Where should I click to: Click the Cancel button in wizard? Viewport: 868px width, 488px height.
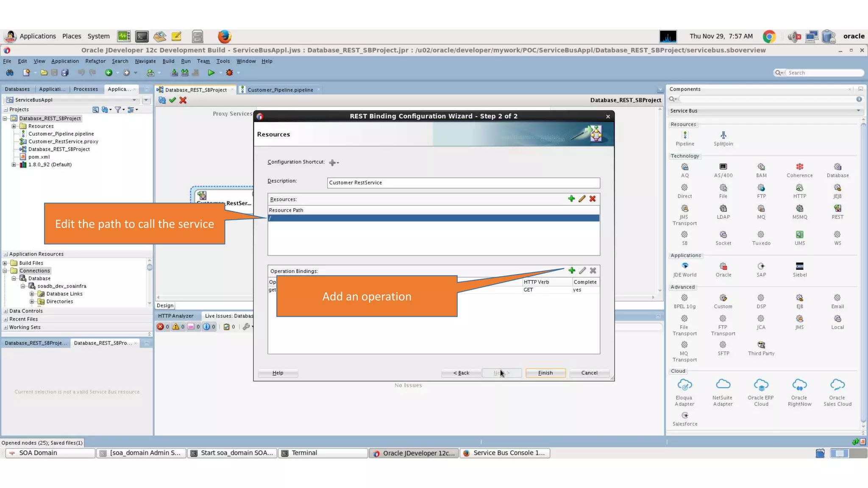click(x=589, y=373)
